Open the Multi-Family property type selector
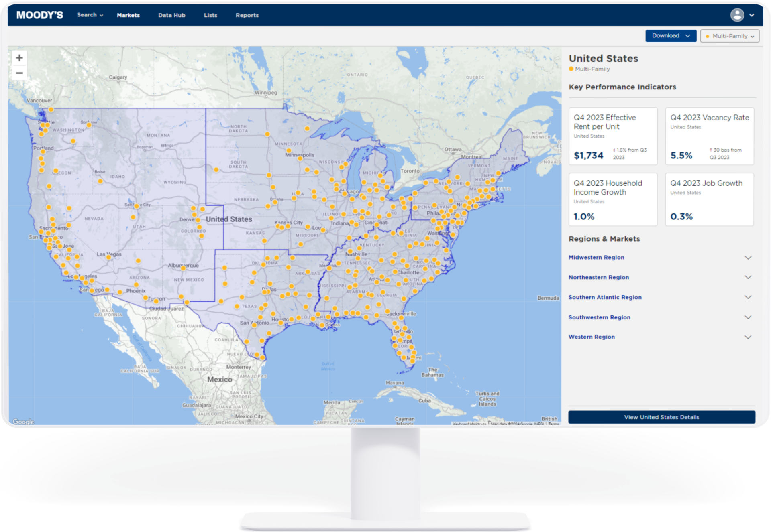Image resolution: width=771 pixels, height=532 pixels. tap(729, 36)
